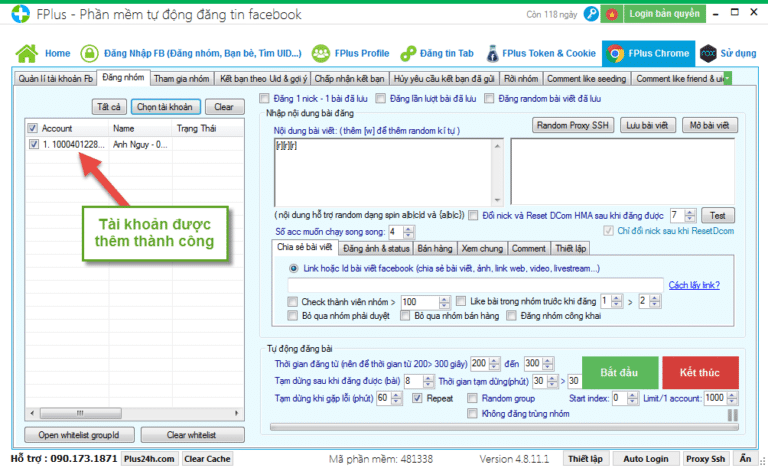Click Login bản quyền button

click(665, 14)
